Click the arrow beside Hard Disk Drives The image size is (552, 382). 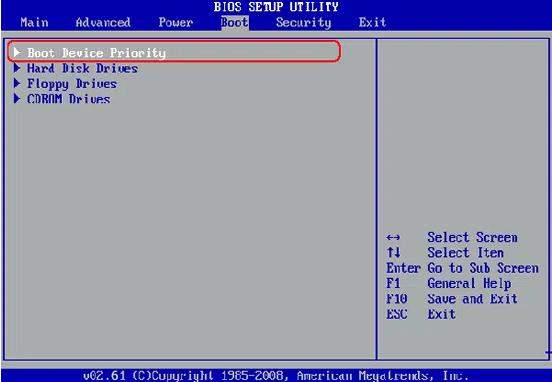(17, 68)
